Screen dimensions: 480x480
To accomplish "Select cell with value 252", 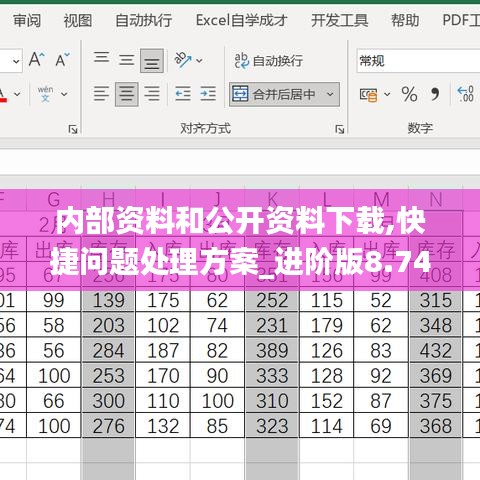I will click(272, 300).
